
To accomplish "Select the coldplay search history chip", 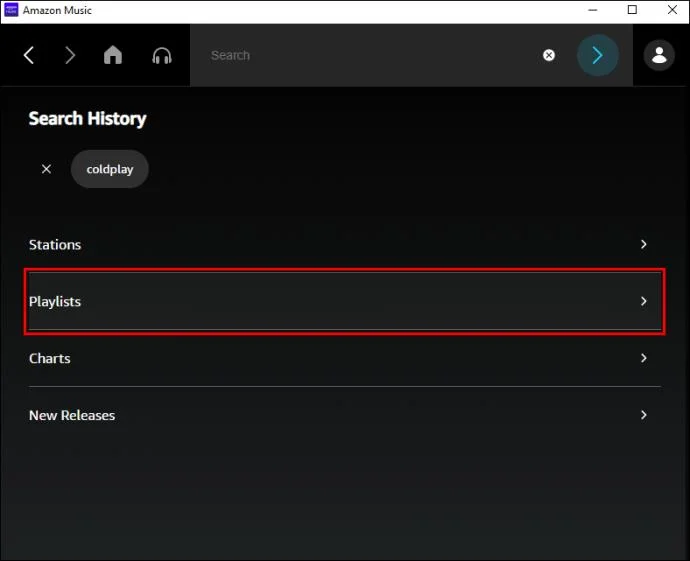I will (x=110, y=169).
